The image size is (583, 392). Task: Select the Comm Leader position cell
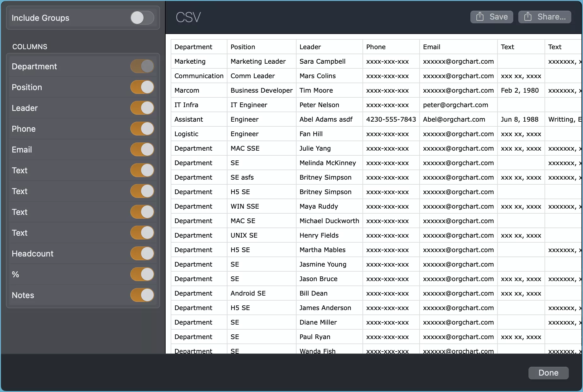(x=262, y=76)
